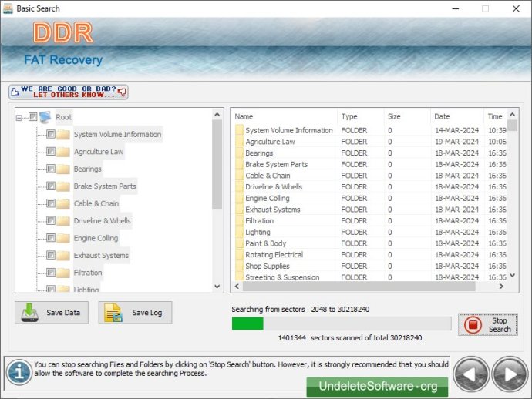Image resolution: width=532 pixels, height=399 pixels.
Task: Select Filtration item in tree
Action: click(x=88, y=273)
